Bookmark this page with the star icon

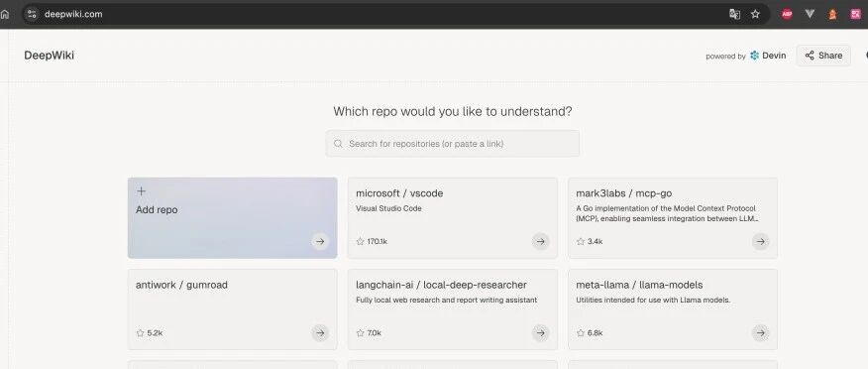tap(755, 15)
